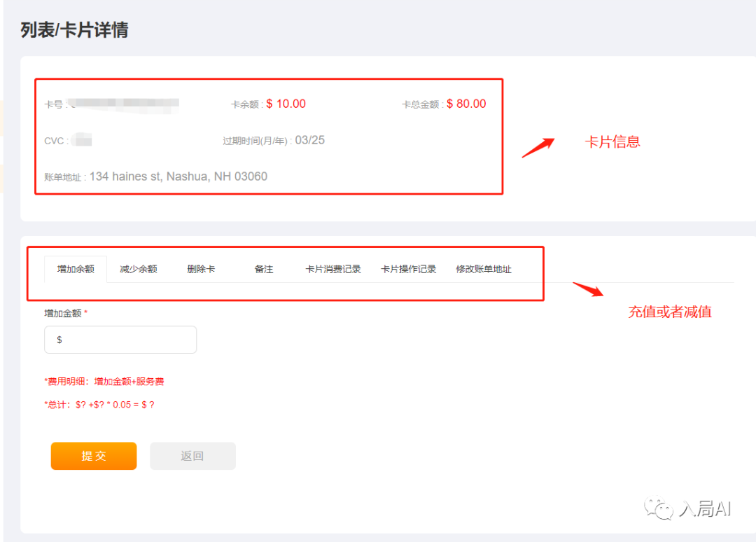Click the expiry date 03/25
756x542 pixels.
309,140
